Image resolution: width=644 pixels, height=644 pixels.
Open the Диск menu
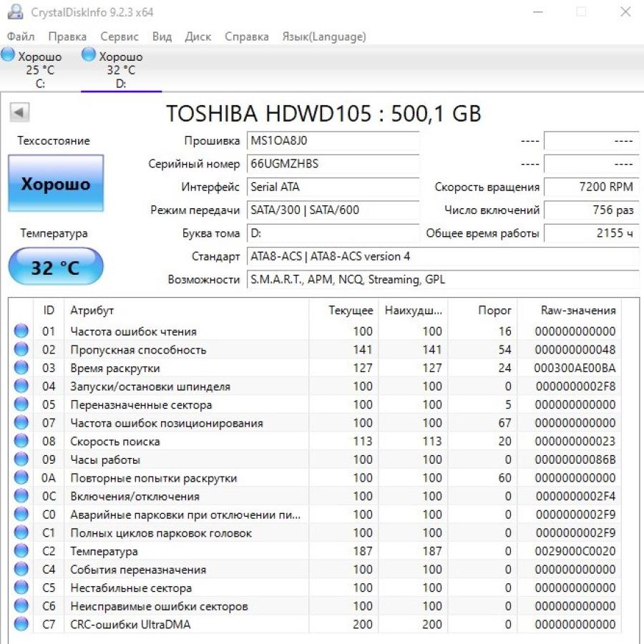(198, 36)
